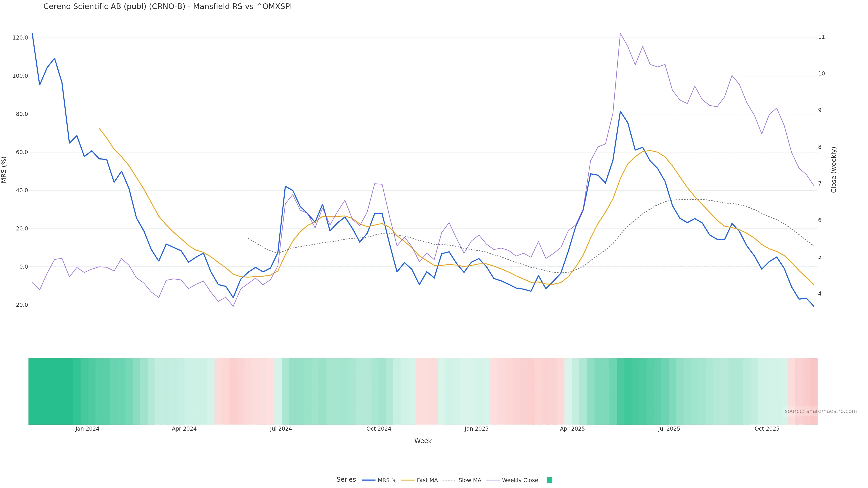Click the Week x-axis title
The image size is (868, 488).
[x=423, y=441]
